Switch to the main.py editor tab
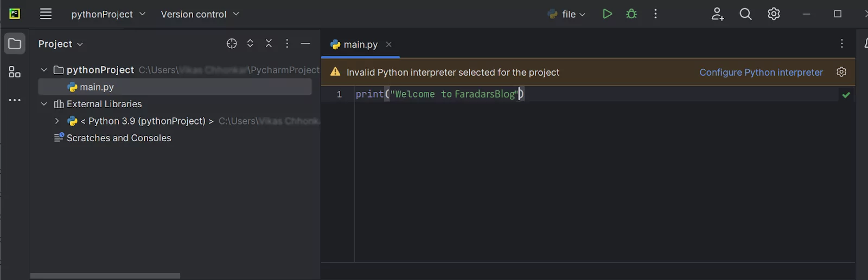 (x=360, y=44)
